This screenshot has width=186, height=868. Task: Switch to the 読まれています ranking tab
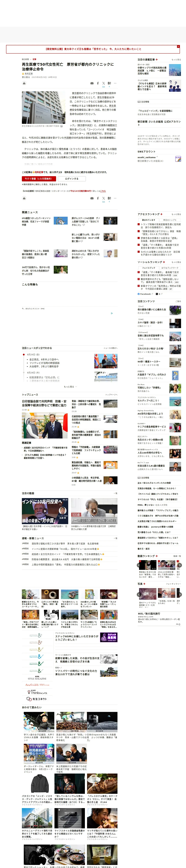[148, 220]
